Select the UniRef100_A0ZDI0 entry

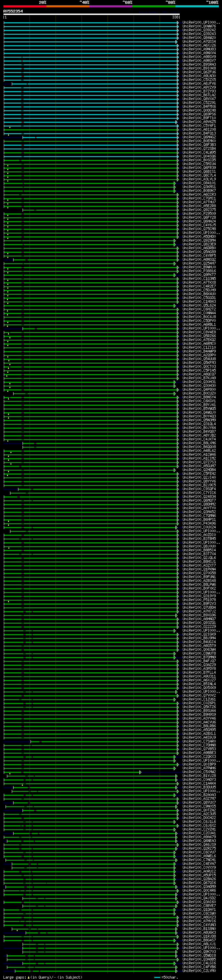pyautogui.click(x=199, y=535)
